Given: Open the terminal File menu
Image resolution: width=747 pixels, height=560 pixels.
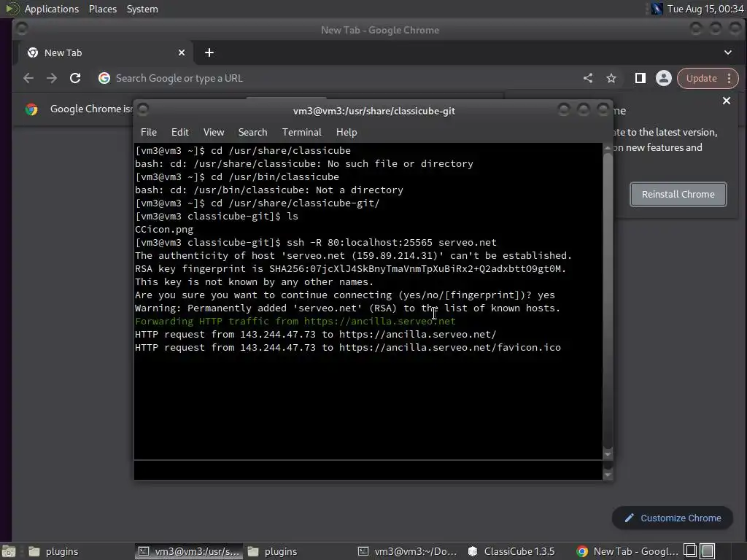Looking at the screenshot, I should (x=149, y=133).
